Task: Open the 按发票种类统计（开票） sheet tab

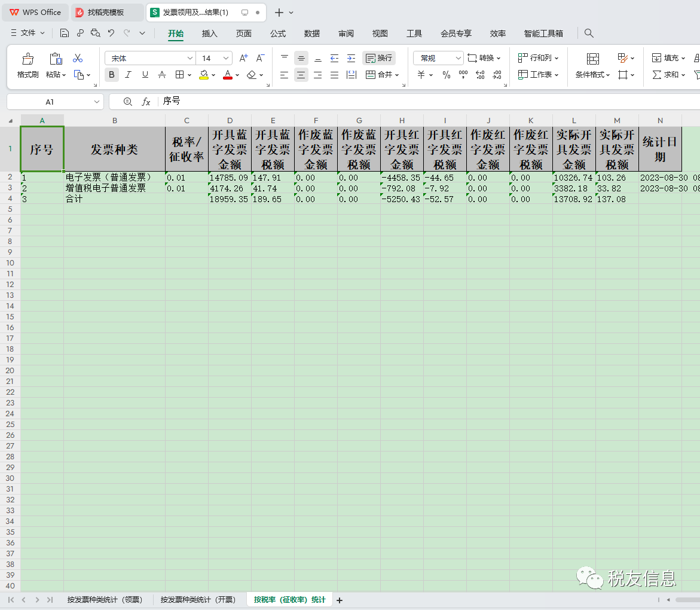Action: point(198,600)
